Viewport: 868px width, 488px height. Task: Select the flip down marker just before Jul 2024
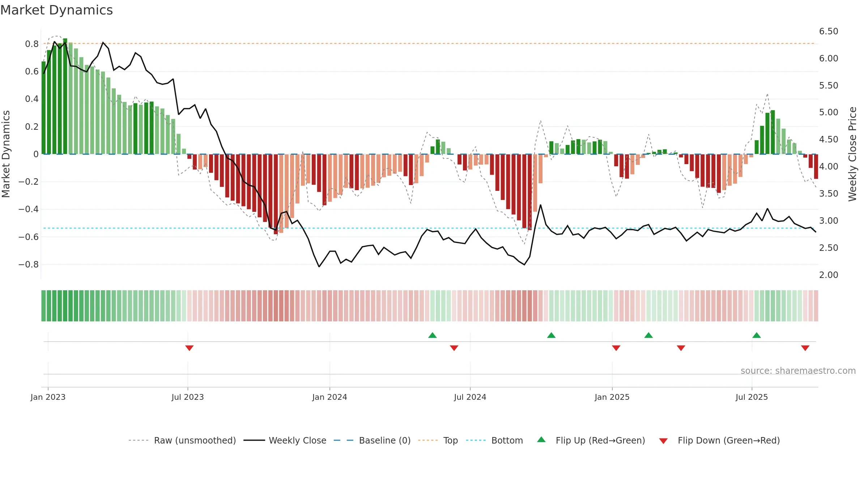454,348
